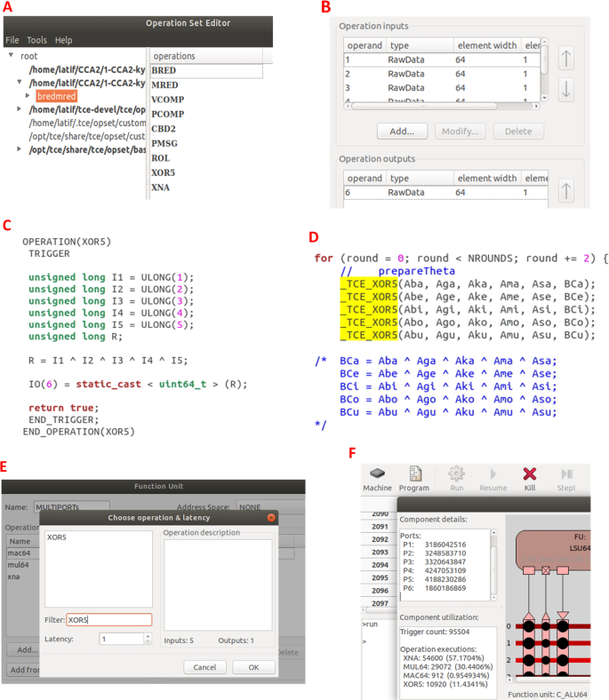Select operand 6 row in operation outputs

[446, 193]
